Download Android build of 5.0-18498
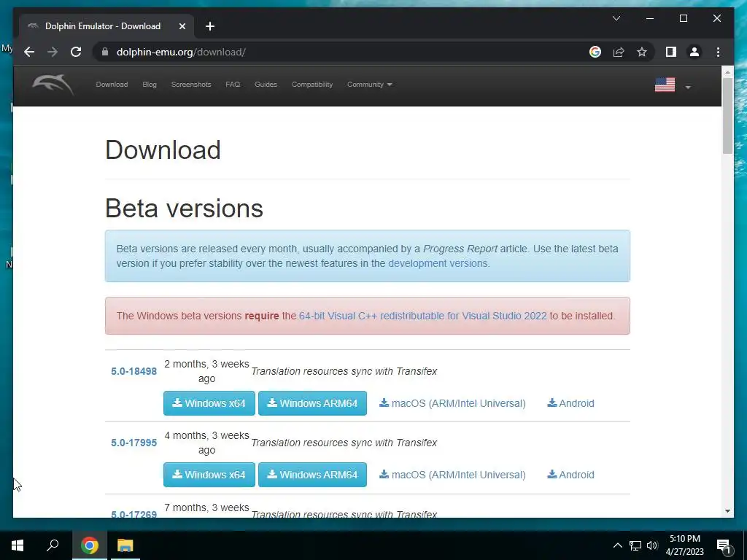 570,403
